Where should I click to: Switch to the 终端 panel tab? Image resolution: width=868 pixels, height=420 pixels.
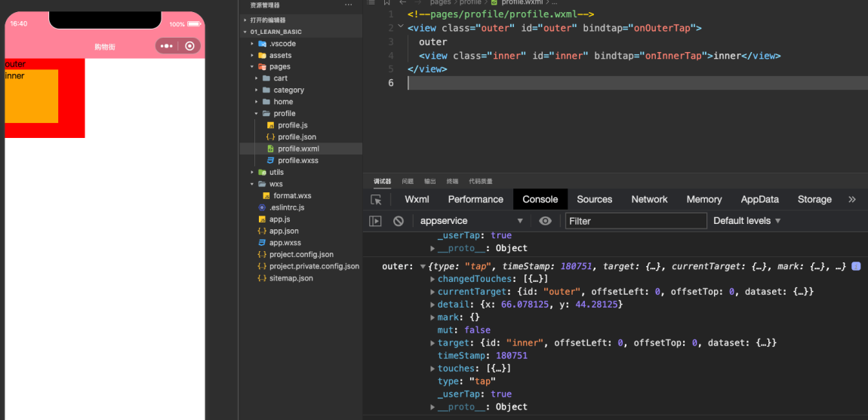(452, 182)
